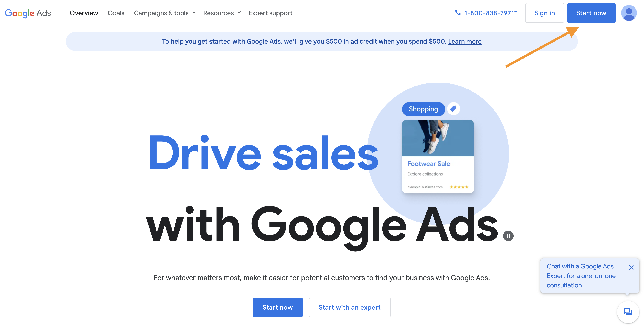Click the Google Ads logo

click(x=28, y=13)
